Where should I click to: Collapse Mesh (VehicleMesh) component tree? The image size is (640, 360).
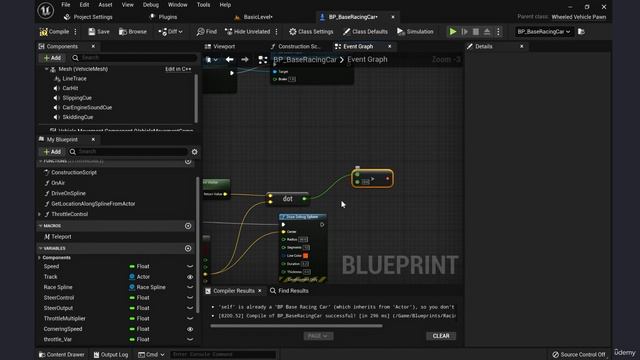(x=46, y=69)
